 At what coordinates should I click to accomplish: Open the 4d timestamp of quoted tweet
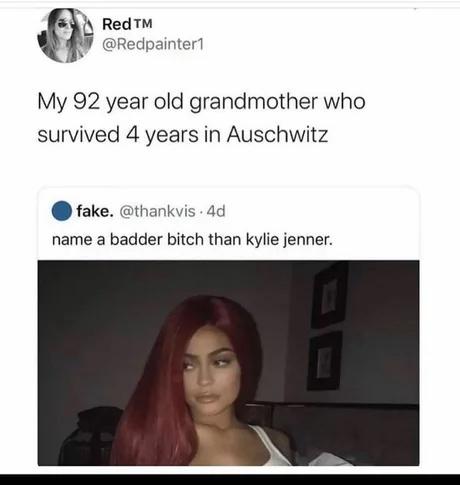(x=216, y=211)
